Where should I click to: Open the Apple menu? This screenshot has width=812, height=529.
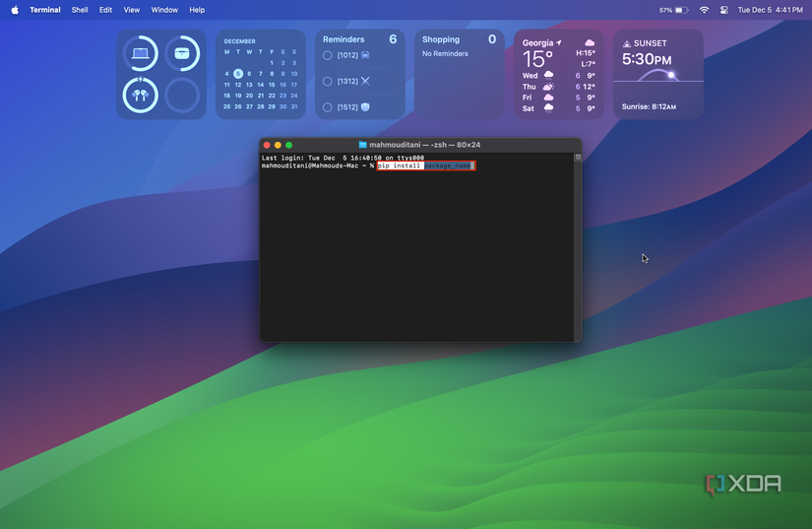15,10
